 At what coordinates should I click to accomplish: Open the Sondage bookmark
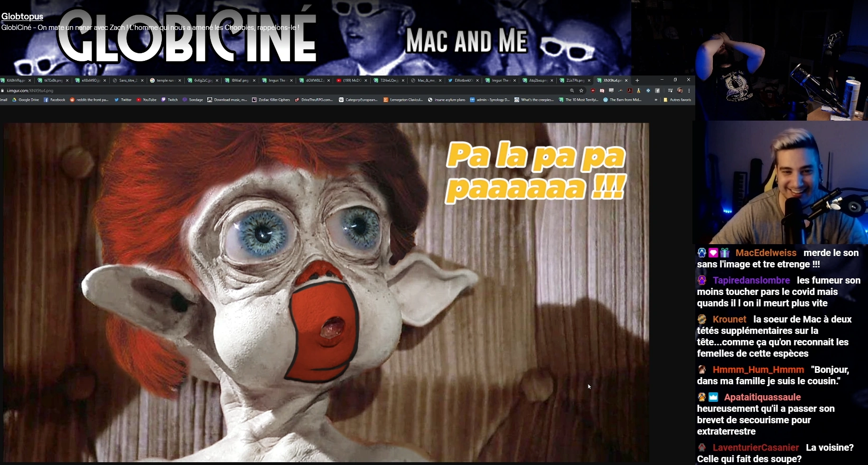point(193,100)
